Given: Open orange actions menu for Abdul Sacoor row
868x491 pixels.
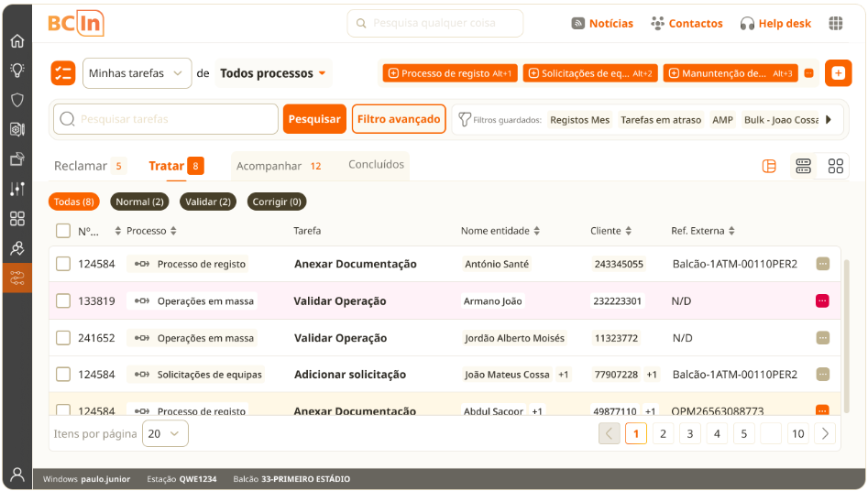Looking at the screenshot, I should click(822, 410).
